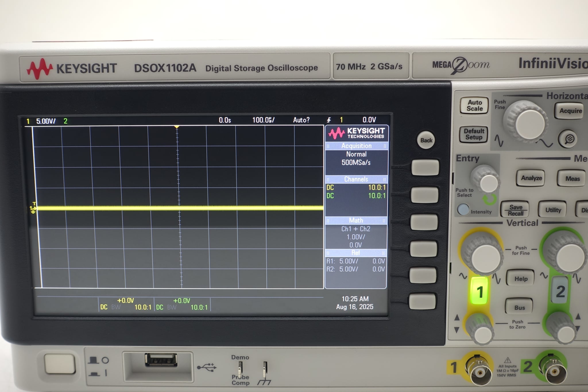Touch the ground symbol terminal
Screen dimensions: 588x392
click(265, 368)
